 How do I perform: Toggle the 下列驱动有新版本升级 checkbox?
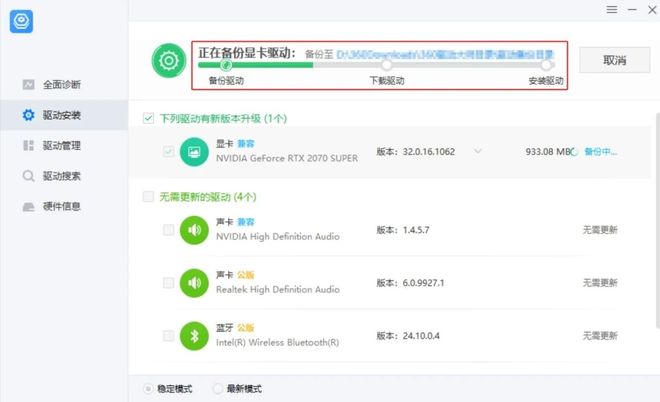point(148,118)
